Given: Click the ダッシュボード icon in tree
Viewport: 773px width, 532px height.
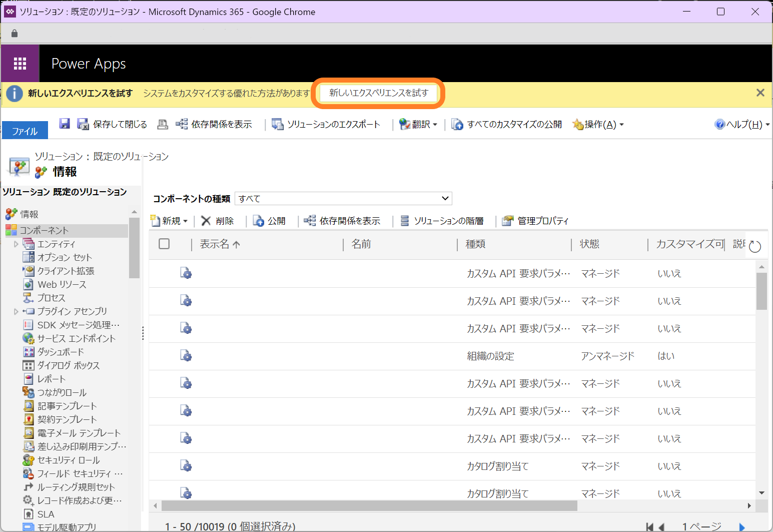Looking at the screenshot, I should 29,352.
